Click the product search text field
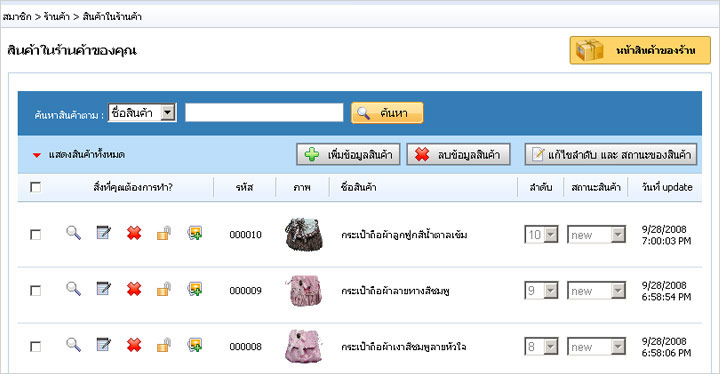The image size is (720, 374). pos(264,113)
